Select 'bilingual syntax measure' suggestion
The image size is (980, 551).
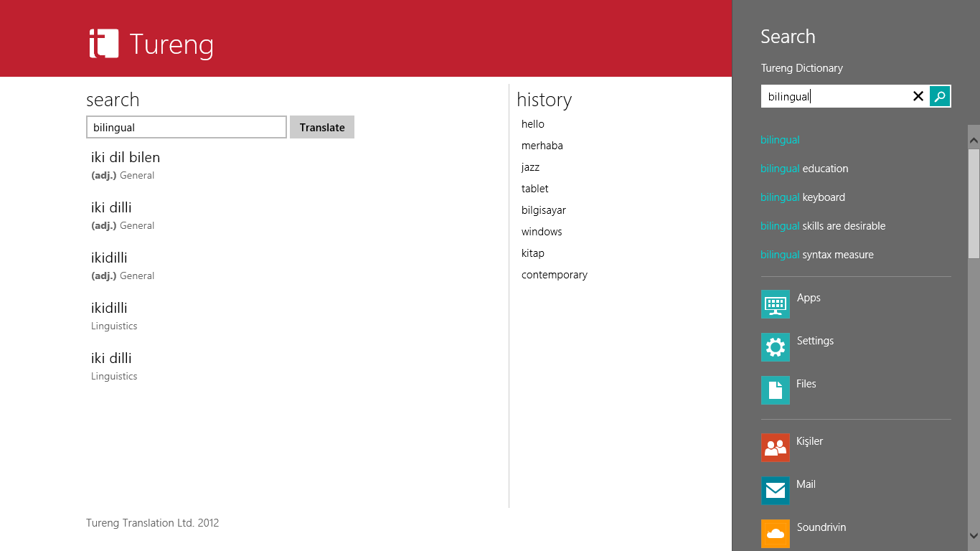click(x=817, y=255)
